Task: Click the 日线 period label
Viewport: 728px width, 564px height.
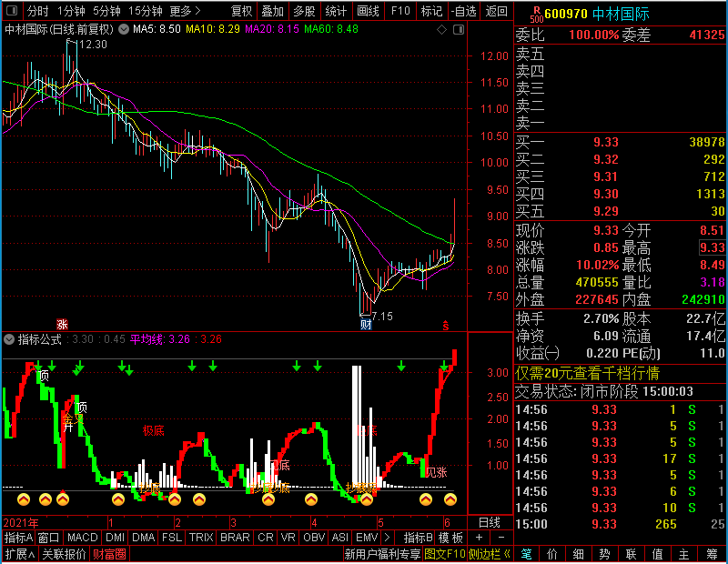Action: tap(490, 523)
